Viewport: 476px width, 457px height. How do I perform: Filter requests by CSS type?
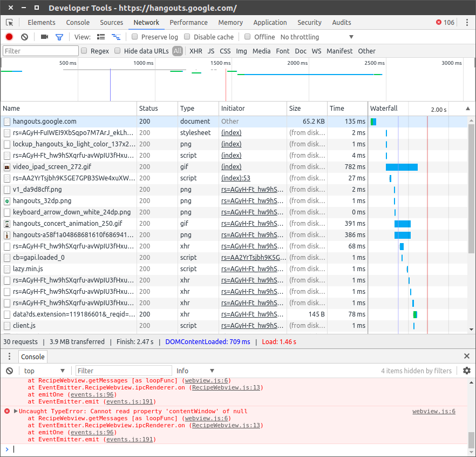(225, 51)
